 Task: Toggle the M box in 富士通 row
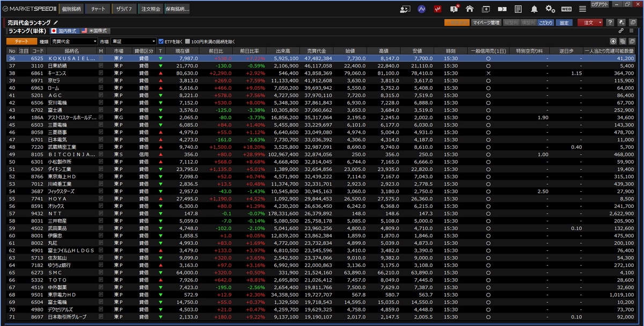point(101,110)
